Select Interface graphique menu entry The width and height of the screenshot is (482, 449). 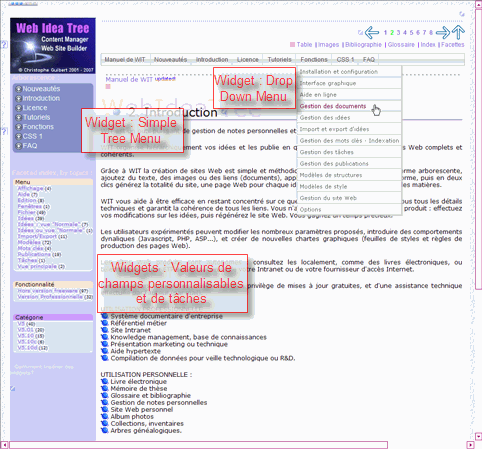point(349,83)
